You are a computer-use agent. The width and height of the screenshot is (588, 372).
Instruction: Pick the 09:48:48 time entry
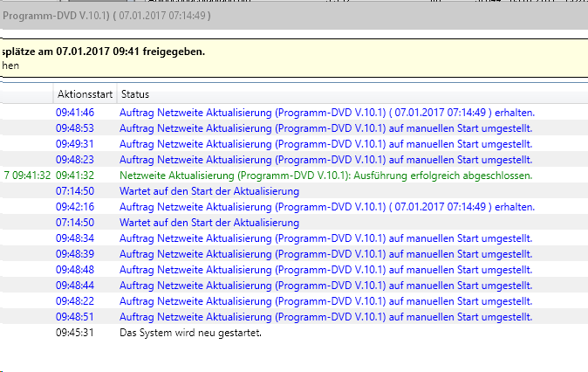coord(75,270)
